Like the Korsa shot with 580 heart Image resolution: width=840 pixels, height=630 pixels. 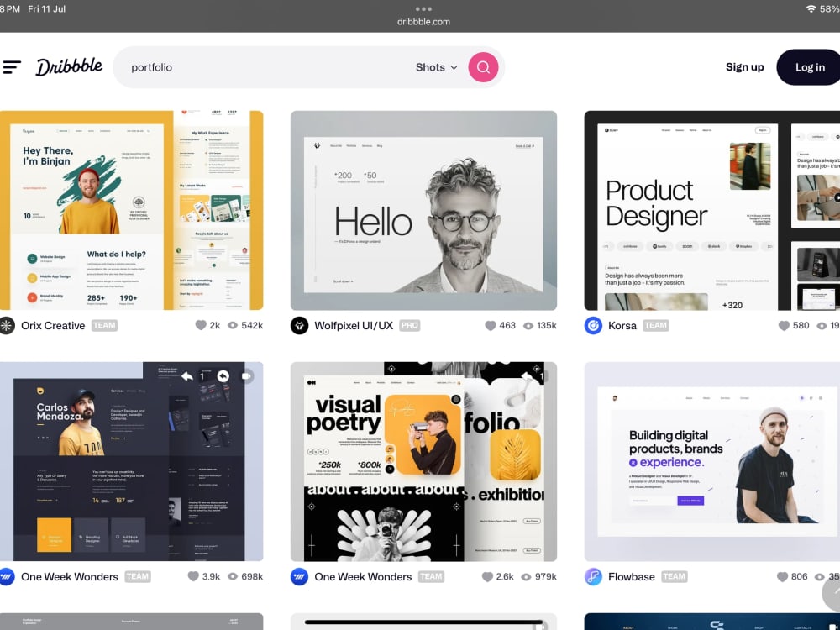[784, 325]
